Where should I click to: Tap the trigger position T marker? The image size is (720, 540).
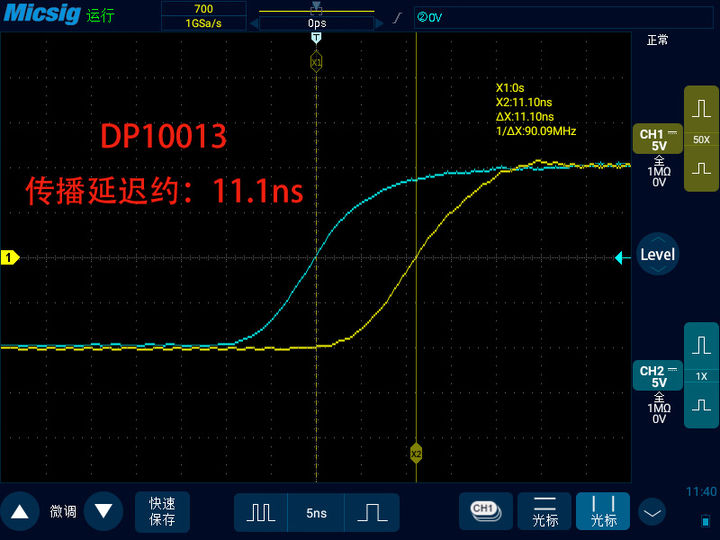click(316, 38)
